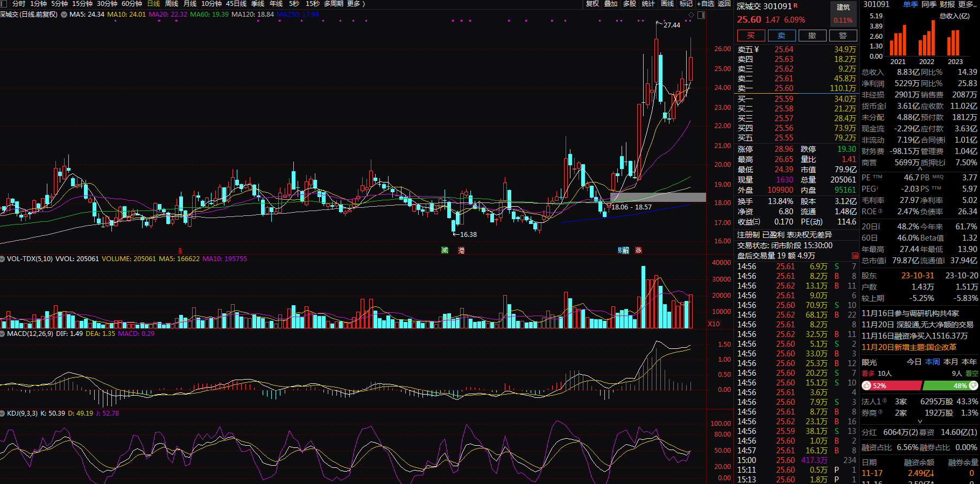This screenshot has height=484, width=980.
Task: Click the 减 event marker on the chart
Action: click(x=445, y=250)
